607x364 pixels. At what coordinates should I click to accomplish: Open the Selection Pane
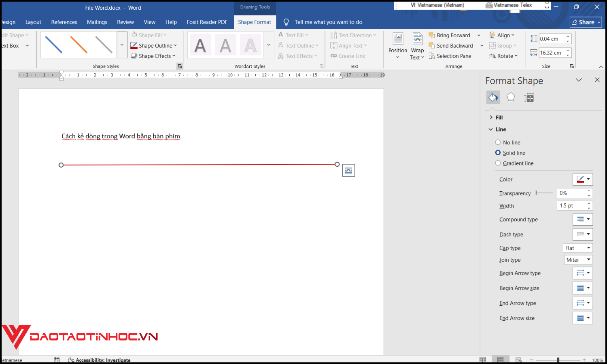coord(450,56)
